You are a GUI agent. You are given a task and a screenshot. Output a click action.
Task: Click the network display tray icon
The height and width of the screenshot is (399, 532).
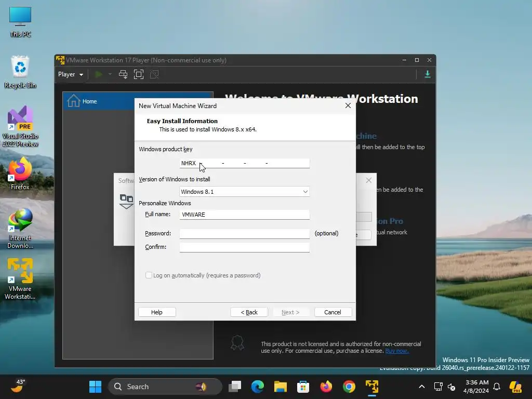click(x=438, y=387)
